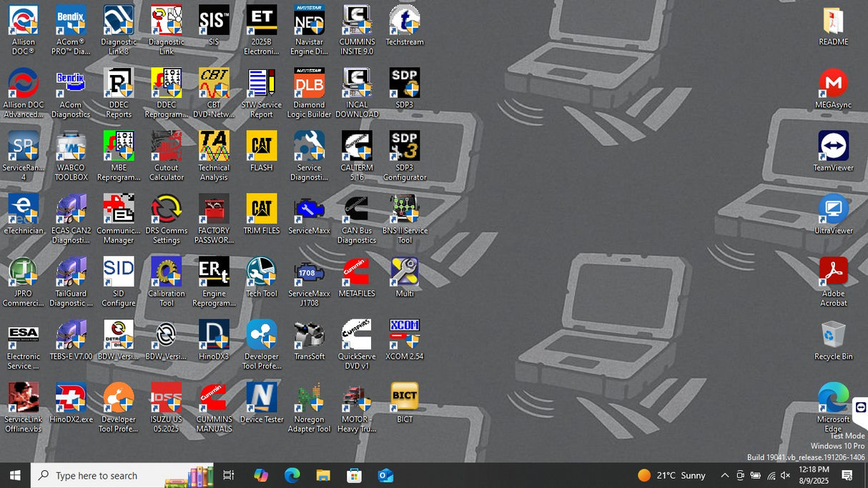Open the Start menu

(14, 475)
